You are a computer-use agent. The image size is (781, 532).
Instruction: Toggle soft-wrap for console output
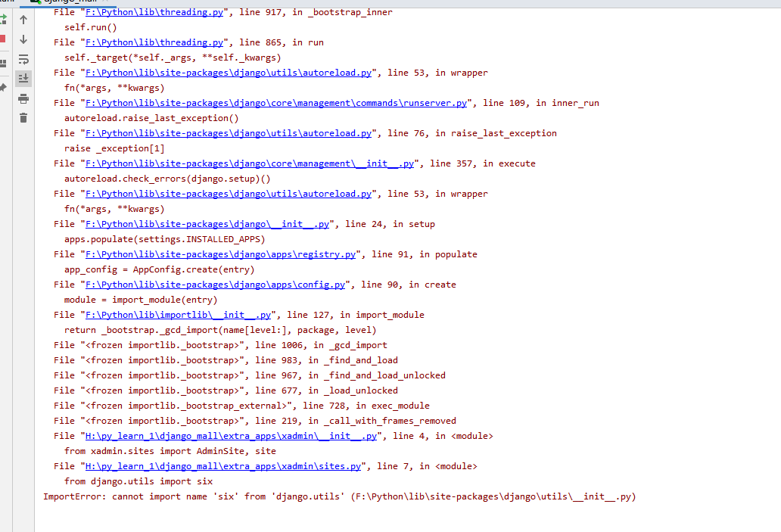coord(23,59)
